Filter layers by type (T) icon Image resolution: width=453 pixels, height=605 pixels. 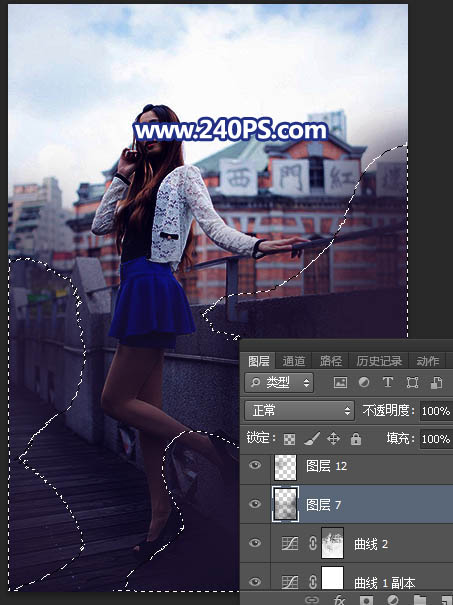pos(388,382)
